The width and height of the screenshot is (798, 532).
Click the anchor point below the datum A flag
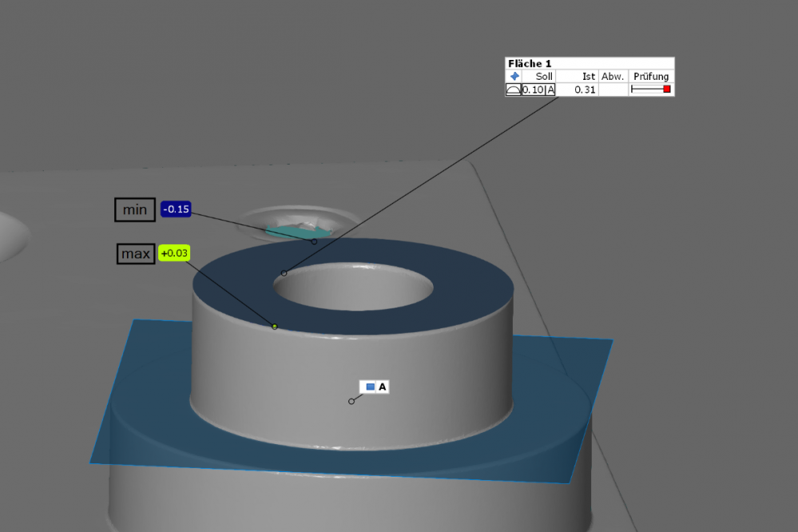coord(351,400)
